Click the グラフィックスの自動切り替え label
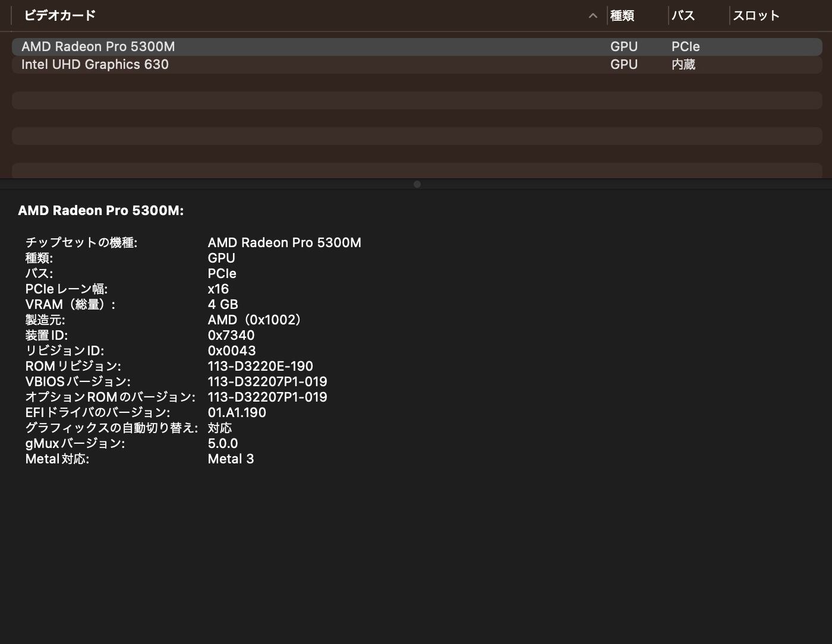832x644 pixels. tap(112, 428)
